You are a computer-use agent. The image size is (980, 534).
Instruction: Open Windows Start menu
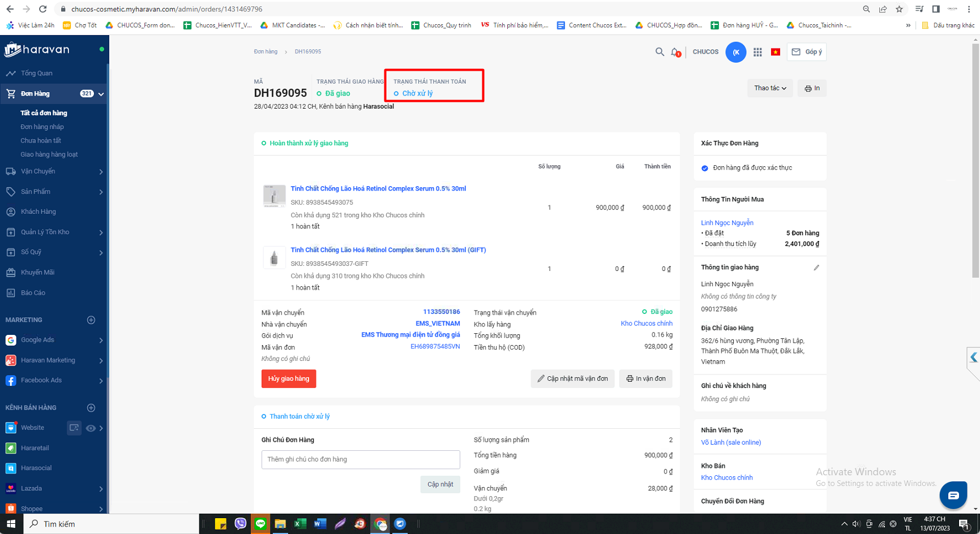pyautogui.click(x=11, y=524)
